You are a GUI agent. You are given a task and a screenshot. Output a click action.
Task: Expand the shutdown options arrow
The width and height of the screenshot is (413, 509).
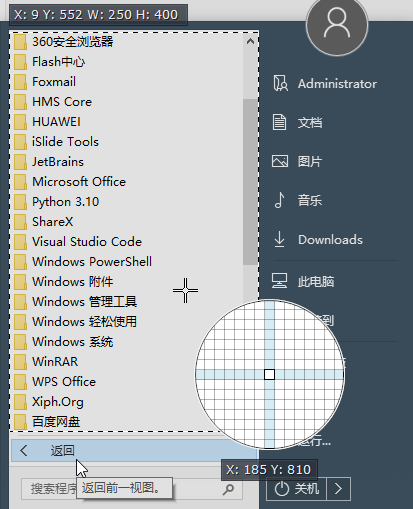338,489
